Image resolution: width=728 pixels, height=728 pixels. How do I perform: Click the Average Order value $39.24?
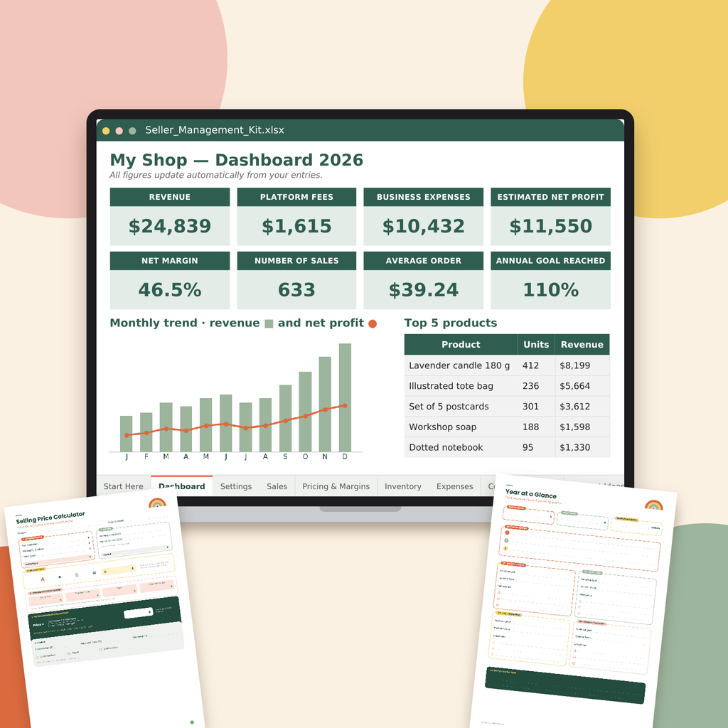424,290
